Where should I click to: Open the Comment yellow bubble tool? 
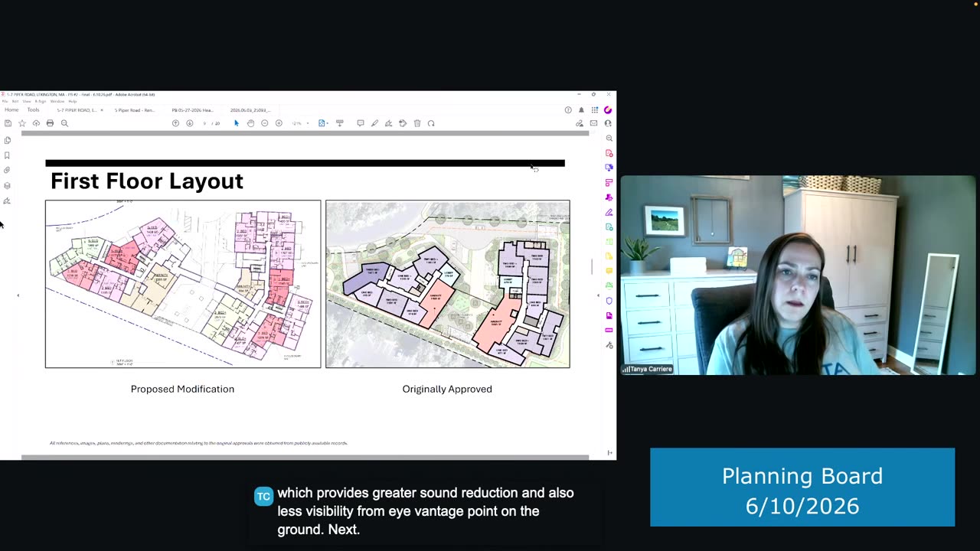point(609,271)
